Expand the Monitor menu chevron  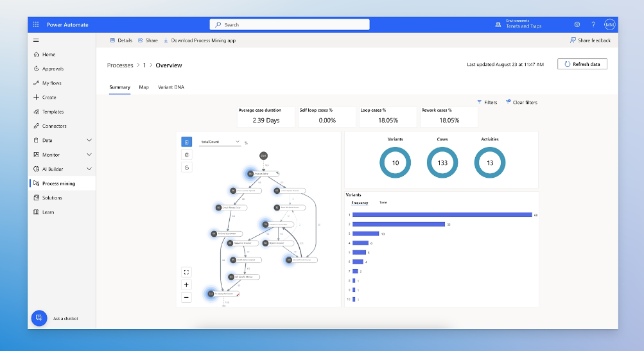89,155
